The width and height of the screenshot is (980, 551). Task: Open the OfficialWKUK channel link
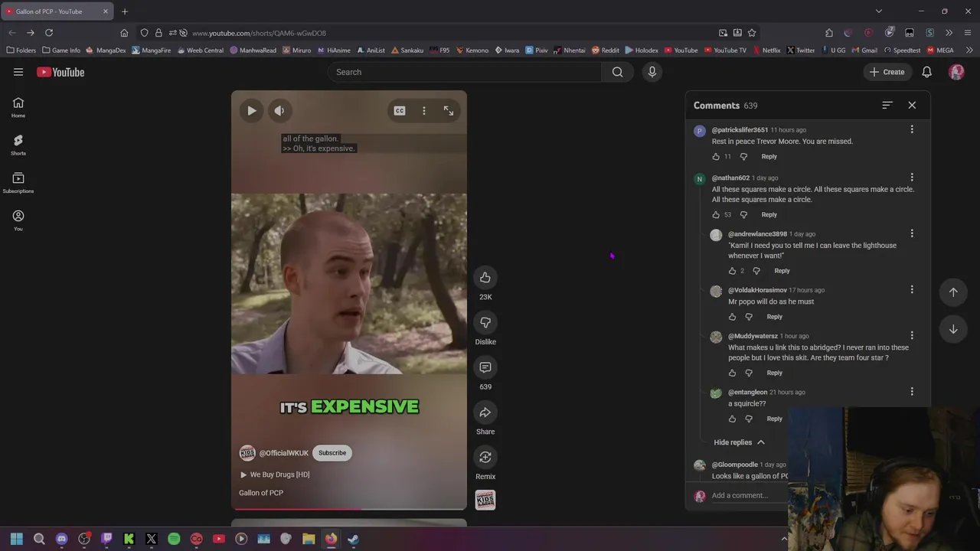point(283,453)
